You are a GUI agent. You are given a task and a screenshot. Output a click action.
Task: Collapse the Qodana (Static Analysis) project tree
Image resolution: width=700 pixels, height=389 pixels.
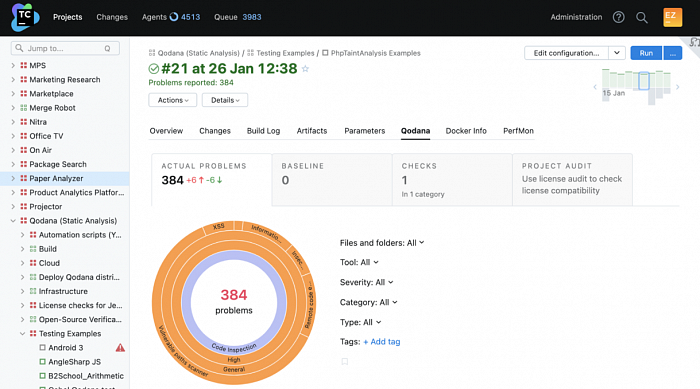pyautogui.click(x=13, y=221)
